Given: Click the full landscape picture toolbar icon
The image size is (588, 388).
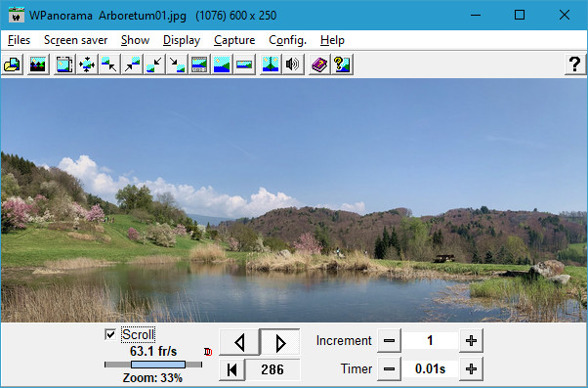Looking at the screenshot, I should pyautogui.click(x=222, y=65).
